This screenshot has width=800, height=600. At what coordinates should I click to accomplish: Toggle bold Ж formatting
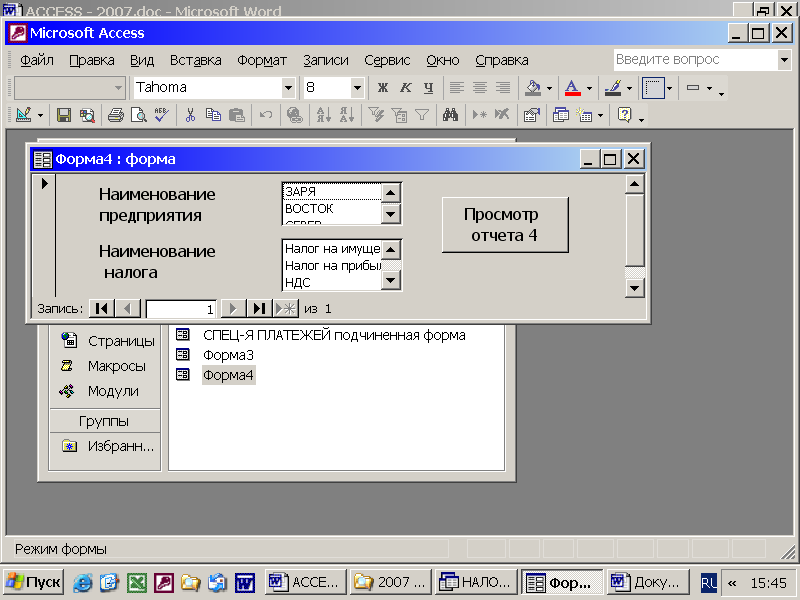tap(383, 88)
